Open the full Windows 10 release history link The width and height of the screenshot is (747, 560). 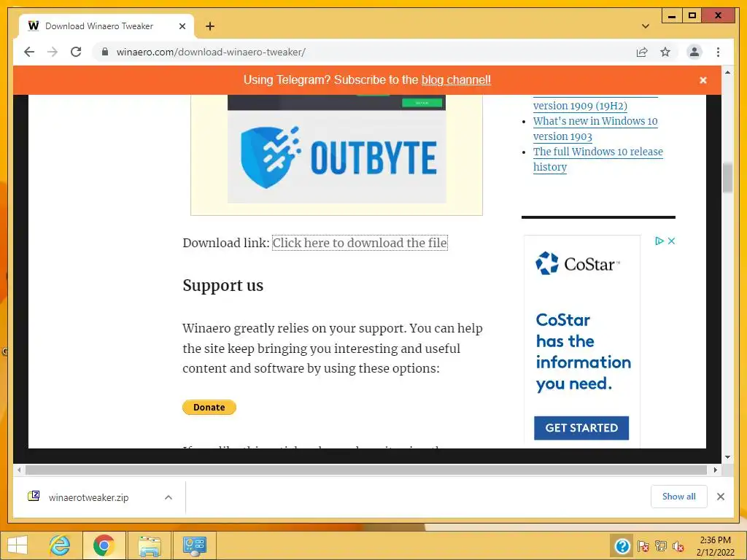click(x=598, y=159)
